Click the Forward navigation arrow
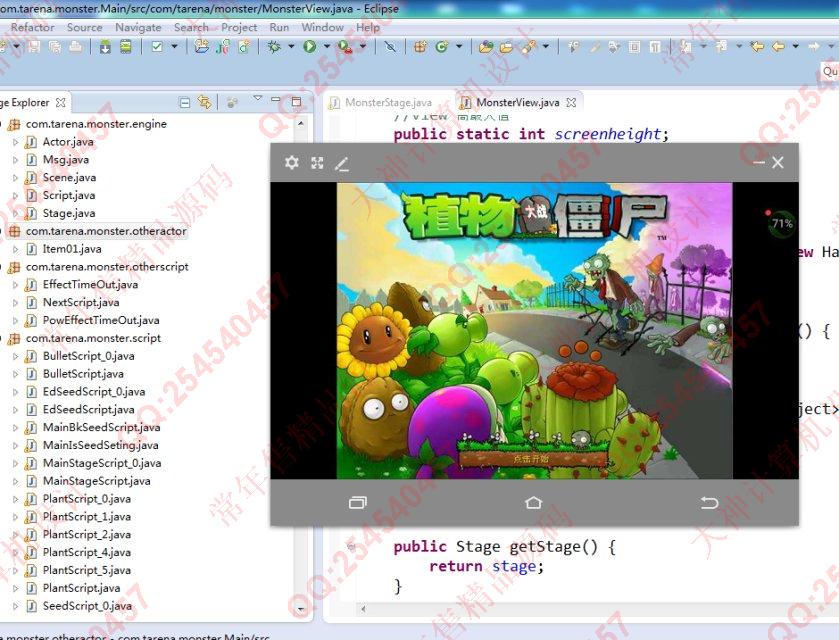 [813, 47]
